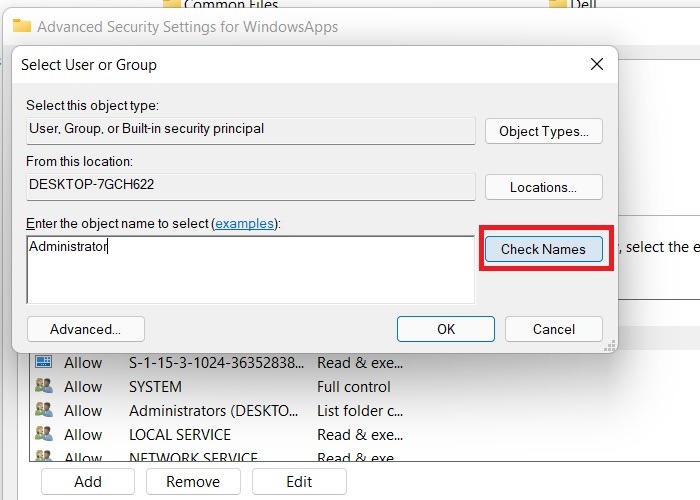Click List folder c... access cell
Viewport: 700px width, 500px height.
point(360,411)
